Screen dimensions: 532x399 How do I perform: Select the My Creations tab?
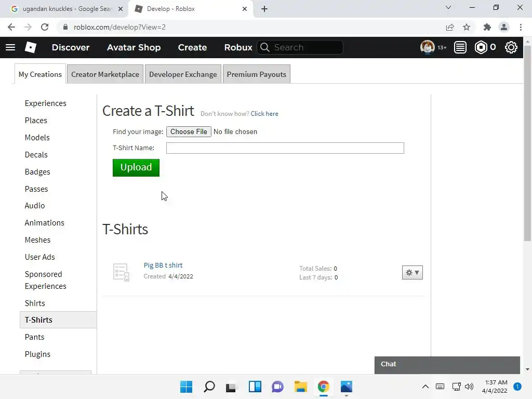pos(40,74)
